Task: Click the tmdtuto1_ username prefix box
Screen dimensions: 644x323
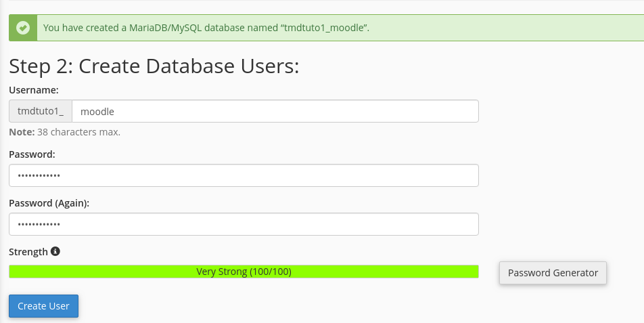Action: point(41,111)
